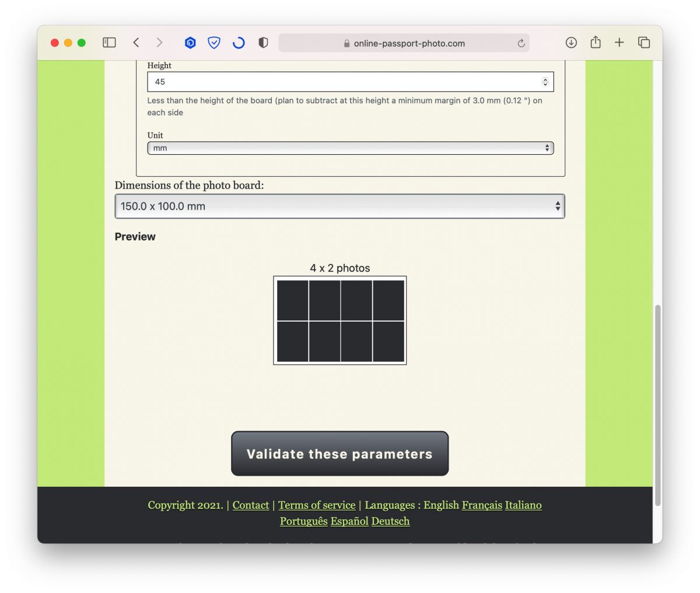
Task: Show the Downloads list
Action: pyautogui.click(x=571, y=43)
